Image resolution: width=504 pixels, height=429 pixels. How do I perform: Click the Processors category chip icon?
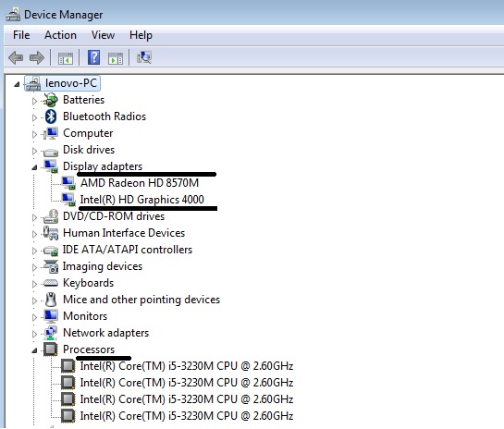51,349
